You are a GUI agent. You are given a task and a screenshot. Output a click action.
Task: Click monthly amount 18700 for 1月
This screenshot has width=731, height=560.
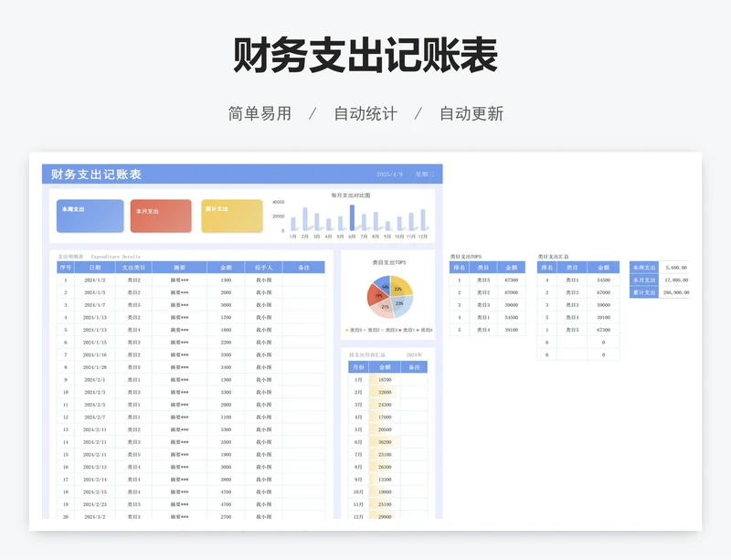385,380
